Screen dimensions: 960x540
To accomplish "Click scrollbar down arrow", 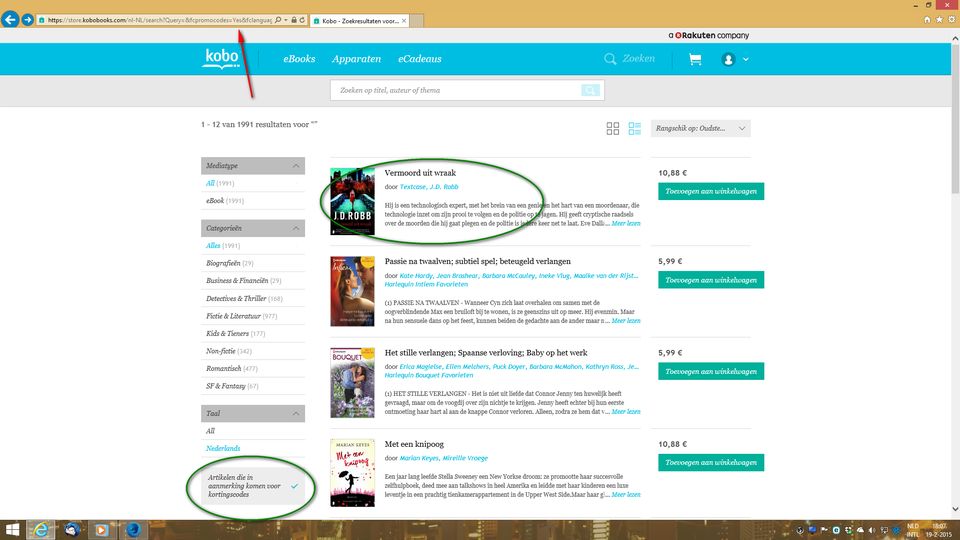I will pyautogui.click(x=955, y=509).
